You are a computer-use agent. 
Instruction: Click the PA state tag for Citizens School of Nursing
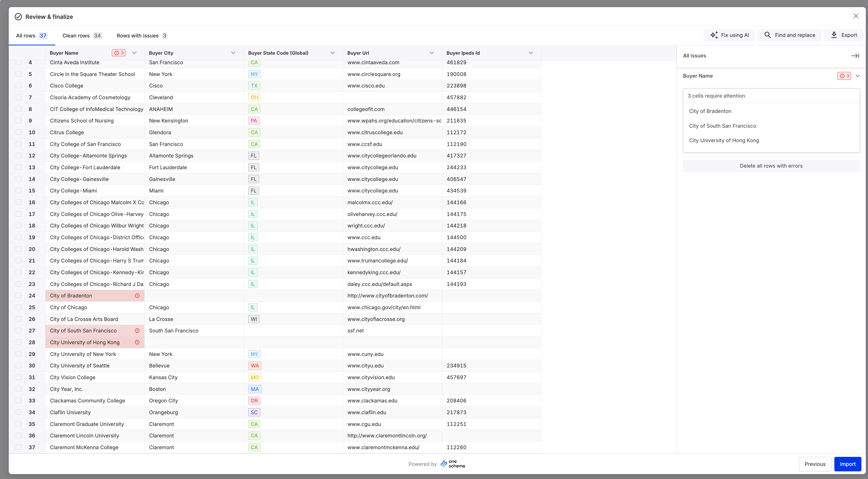coord(254,121)
